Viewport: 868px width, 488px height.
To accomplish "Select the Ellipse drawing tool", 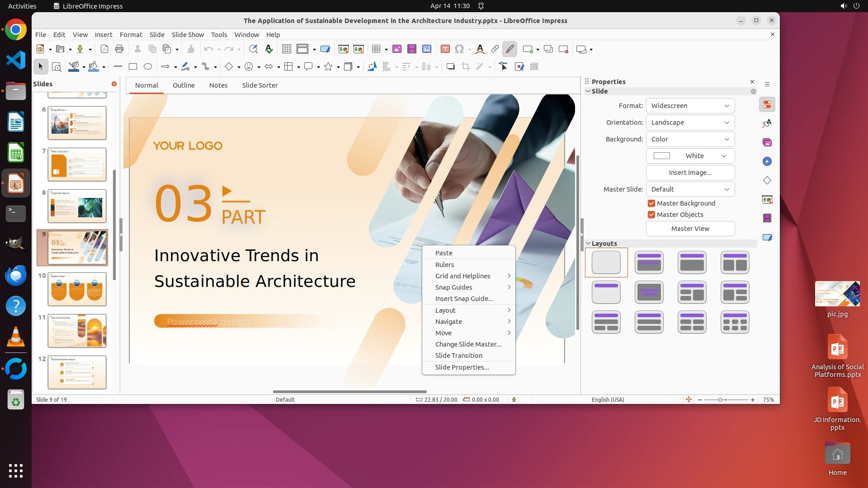I will 148,67.
